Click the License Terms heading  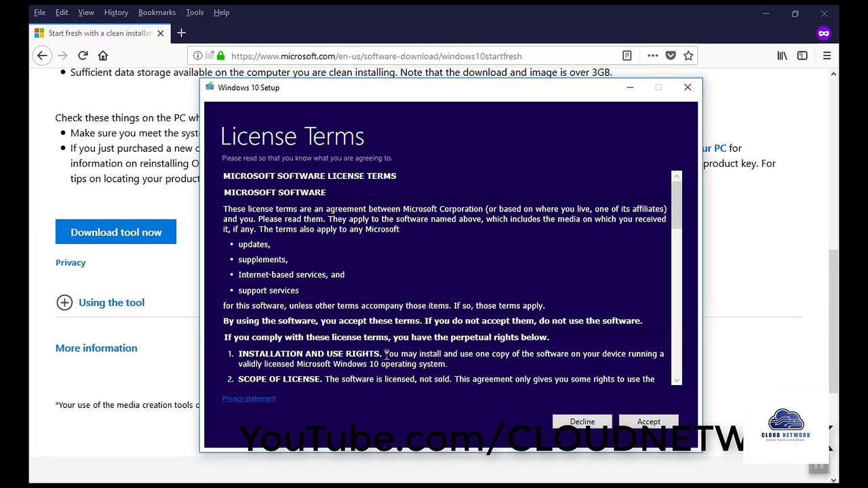[x=292, y=136]
